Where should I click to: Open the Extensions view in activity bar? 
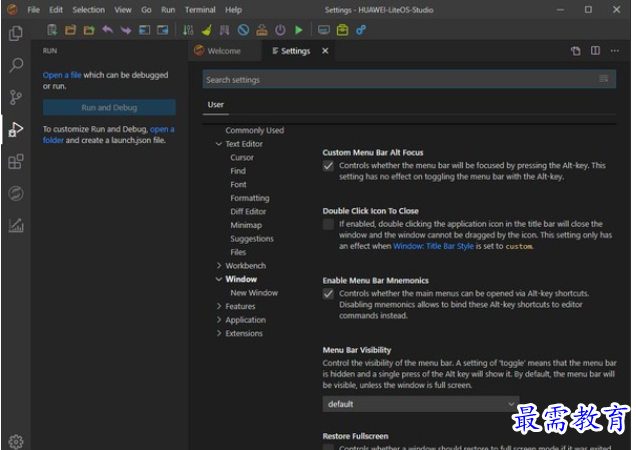[x=15, y=161]
